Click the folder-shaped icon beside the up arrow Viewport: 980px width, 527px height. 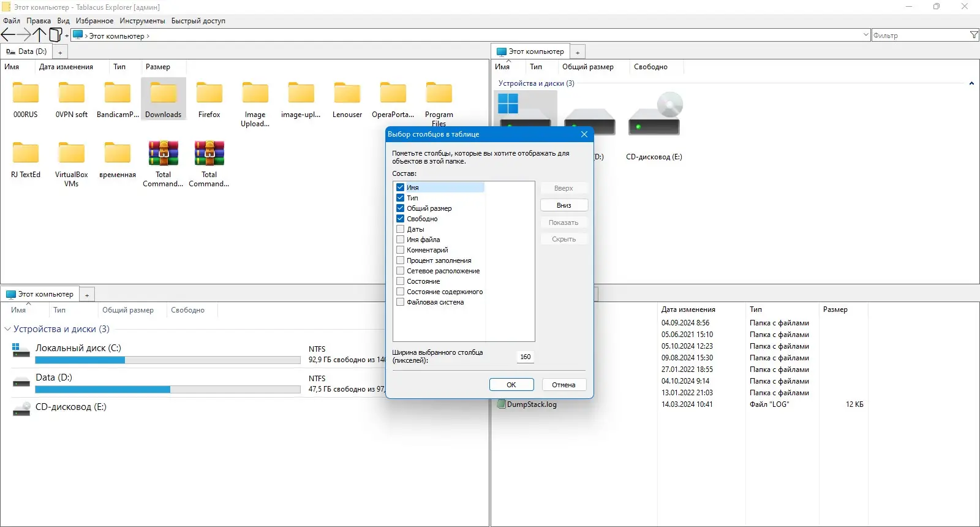pos(55,35)
